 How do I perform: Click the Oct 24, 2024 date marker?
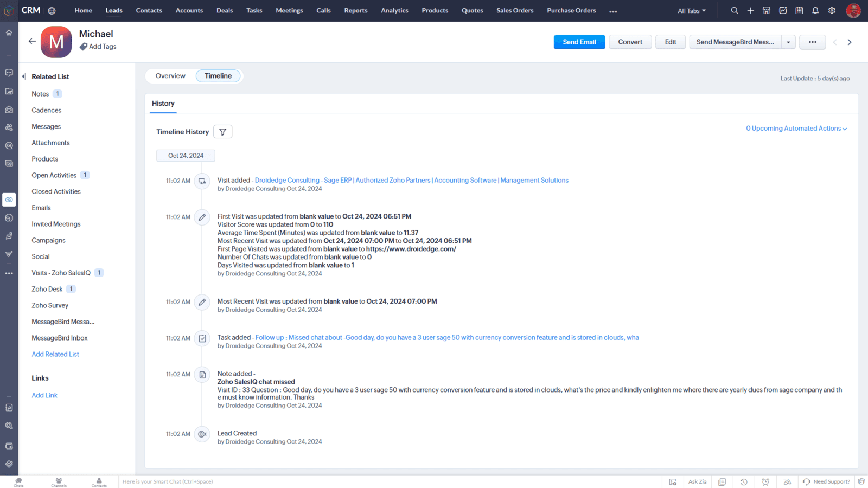coord(186,156)
